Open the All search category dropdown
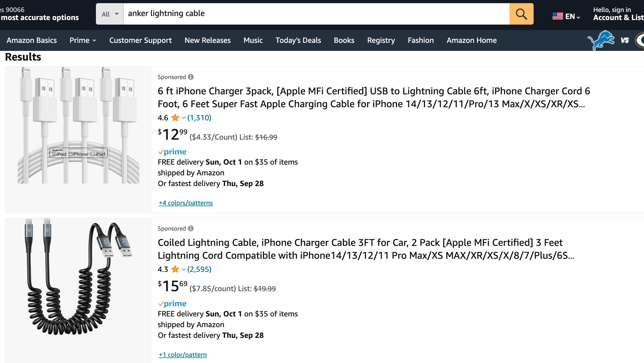644x363 pixels. point(109,14)
